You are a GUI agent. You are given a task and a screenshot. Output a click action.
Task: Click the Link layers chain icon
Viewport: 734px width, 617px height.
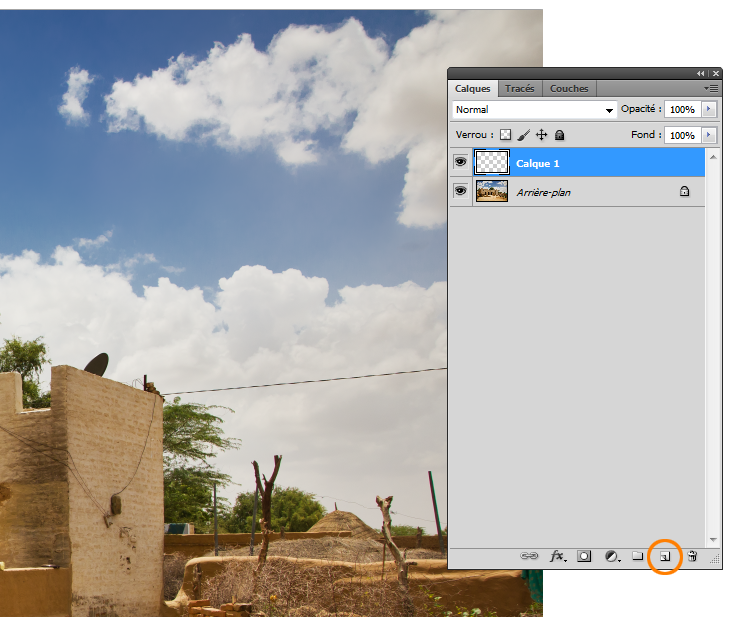529,556
